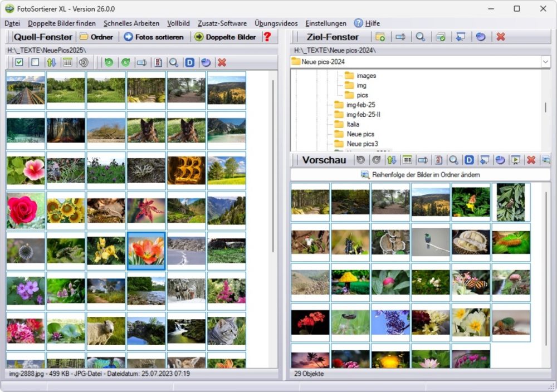Click the red question mark help icon
The height and width of the screenshot is (392, 557).
(267, 37)
